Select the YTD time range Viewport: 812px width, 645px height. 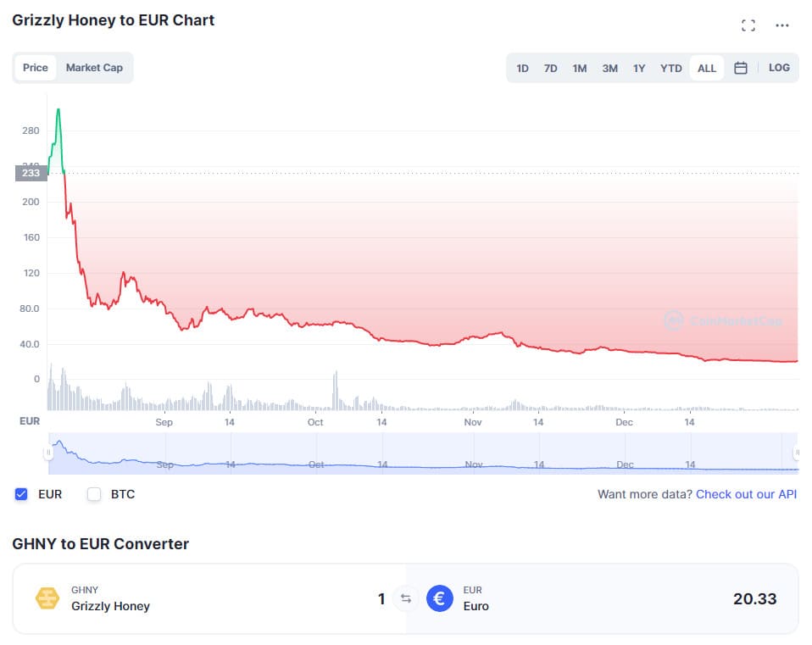coord(671,69)
